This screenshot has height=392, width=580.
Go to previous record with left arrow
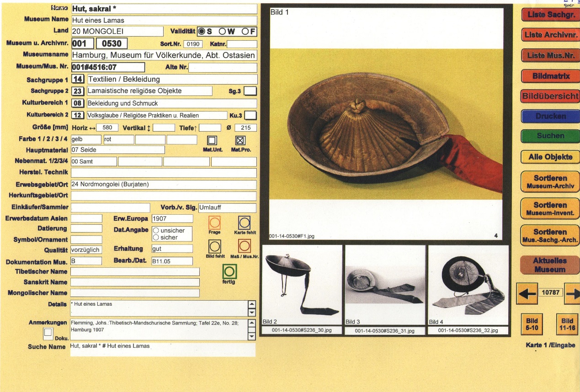coord(527,293)
